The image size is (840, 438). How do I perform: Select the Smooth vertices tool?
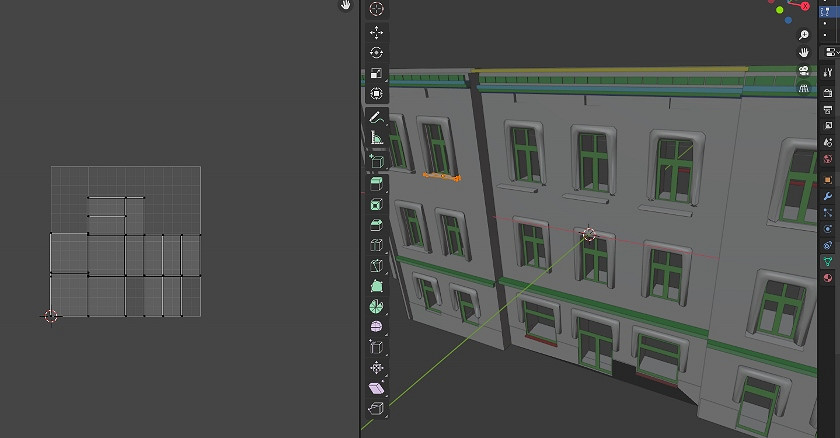377,327
